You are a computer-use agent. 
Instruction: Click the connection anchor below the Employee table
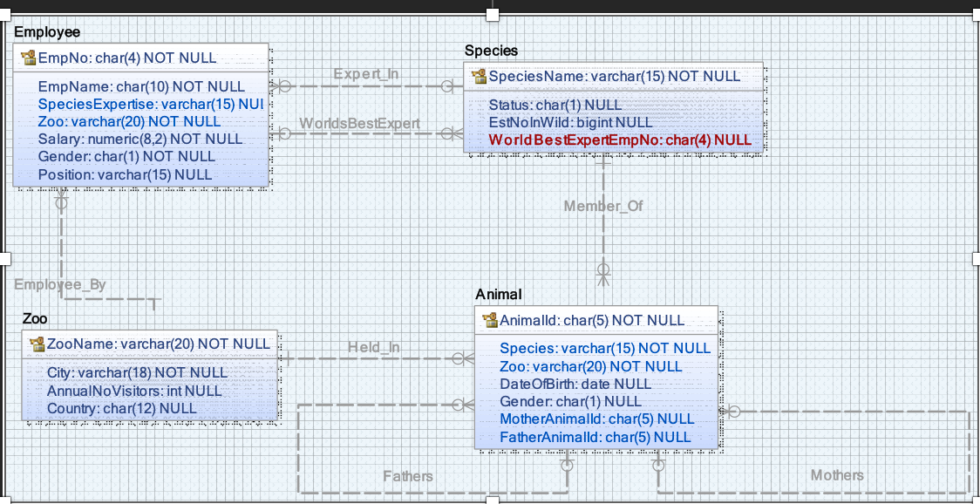(x=59, y=201)
